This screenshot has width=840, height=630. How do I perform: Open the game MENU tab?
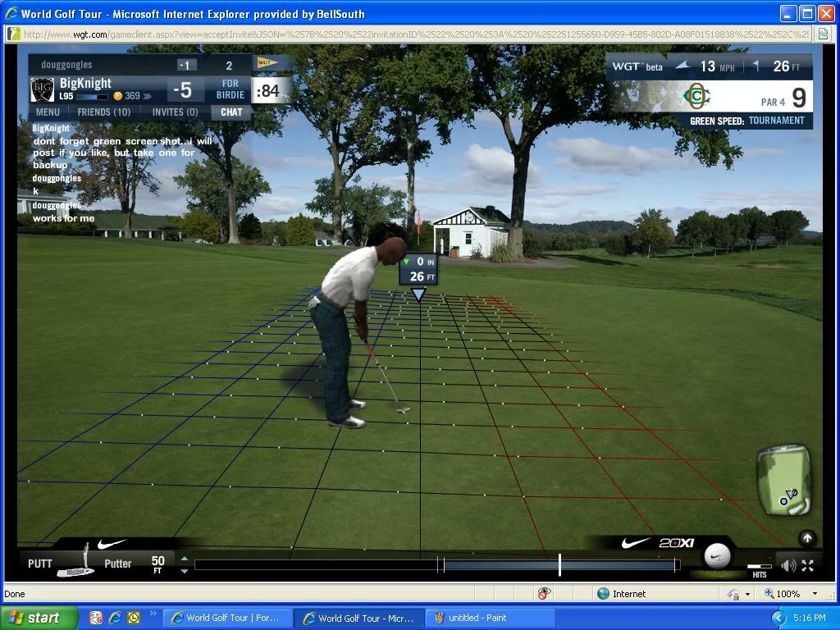coord(47,112)
